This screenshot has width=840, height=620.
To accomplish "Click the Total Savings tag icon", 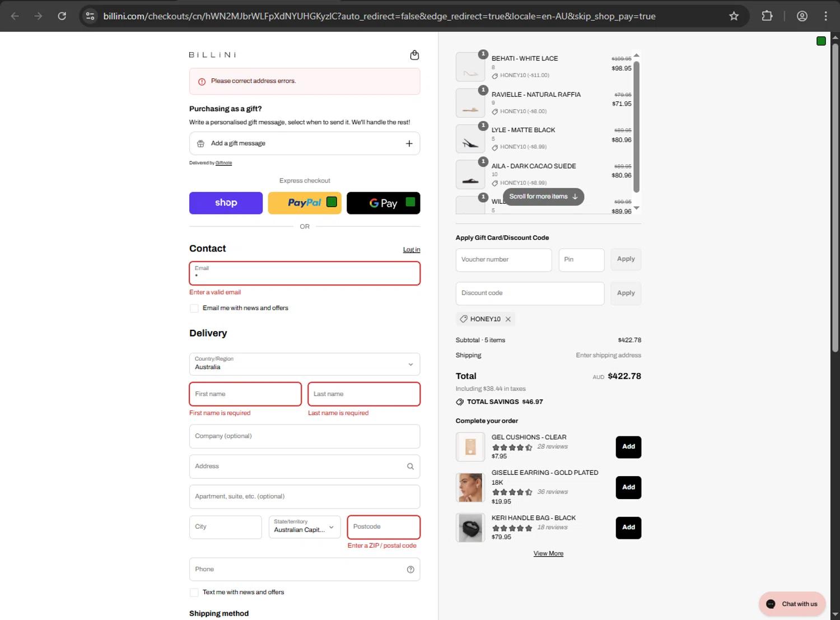I will 460,402.
